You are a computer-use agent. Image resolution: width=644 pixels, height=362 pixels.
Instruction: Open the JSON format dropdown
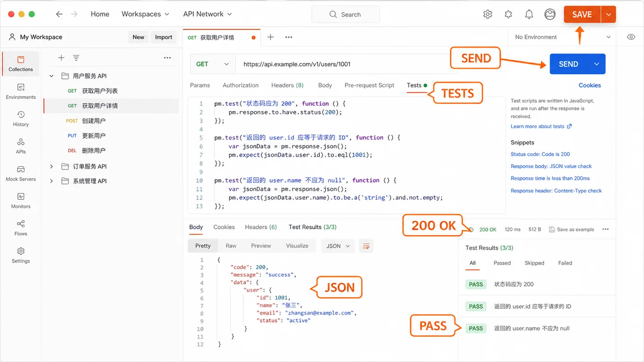338,246
